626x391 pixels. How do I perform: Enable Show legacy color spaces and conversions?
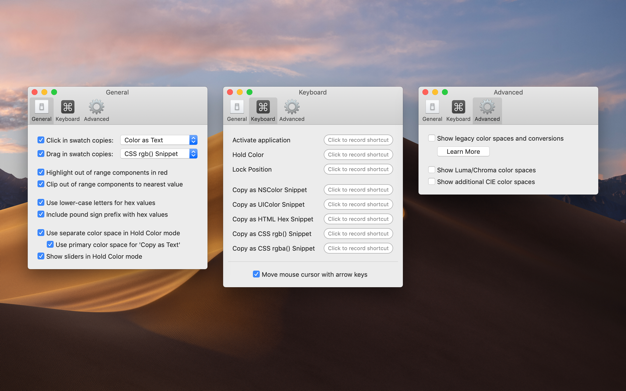(x=432, y=138)
